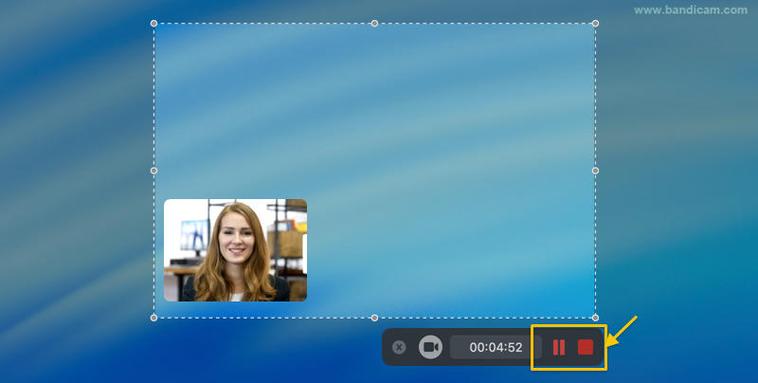Click the bottom-left corner handle of the capture area
Viewport: 758px width, 383px height.
pos(154,317)
